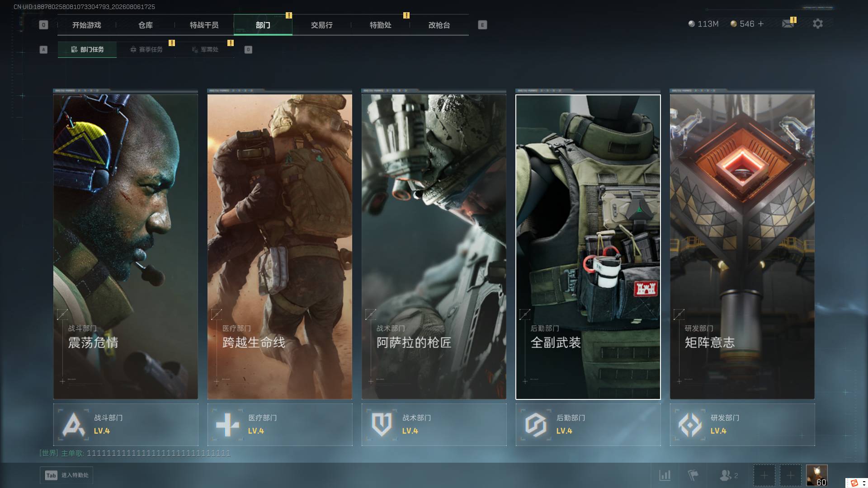This screenshot has width=868, height=488.
Task: Open the player avatar showing level 60
Action: pyautogui.click(x=817, y=475)
